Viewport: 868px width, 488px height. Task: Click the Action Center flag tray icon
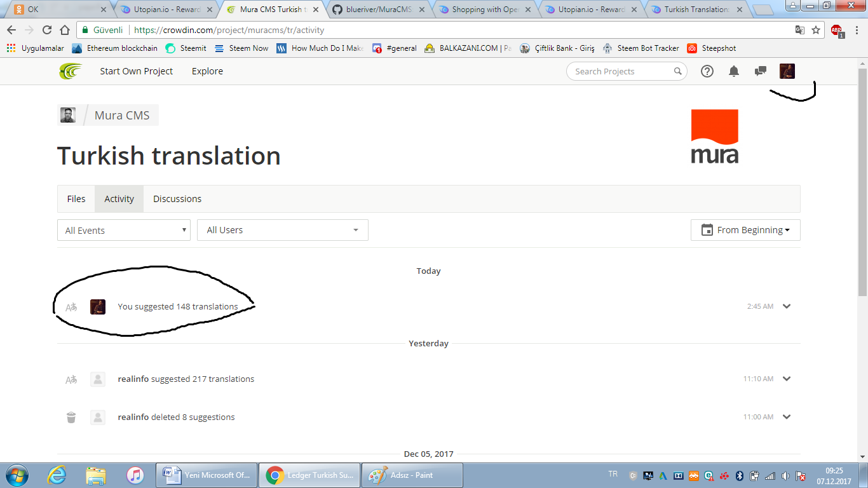[x=801, y=475]
